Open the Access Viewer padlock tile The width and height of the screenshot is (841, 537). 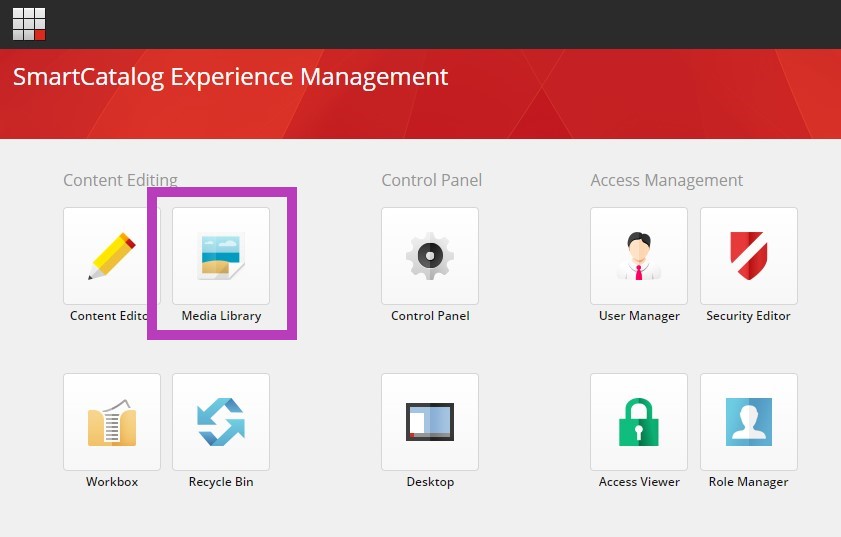pyautogui.click(x=639, y=422)
